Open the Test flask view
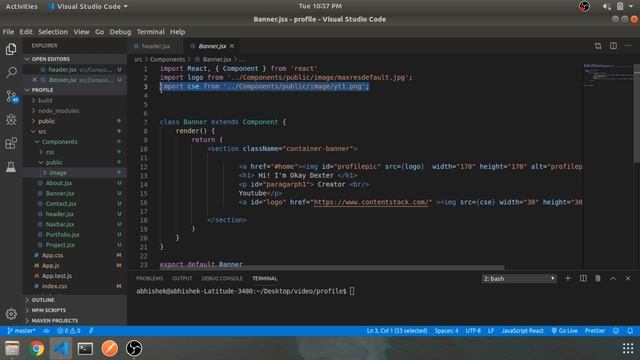The height and width of the screenshot is (360, 640). [x=11, y=167]
